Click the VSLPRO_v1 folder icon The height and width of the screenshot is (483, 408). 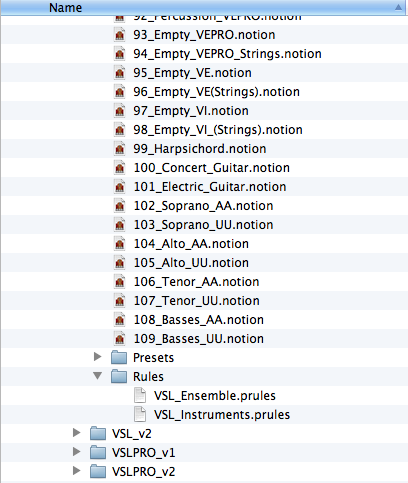point(98,453)
